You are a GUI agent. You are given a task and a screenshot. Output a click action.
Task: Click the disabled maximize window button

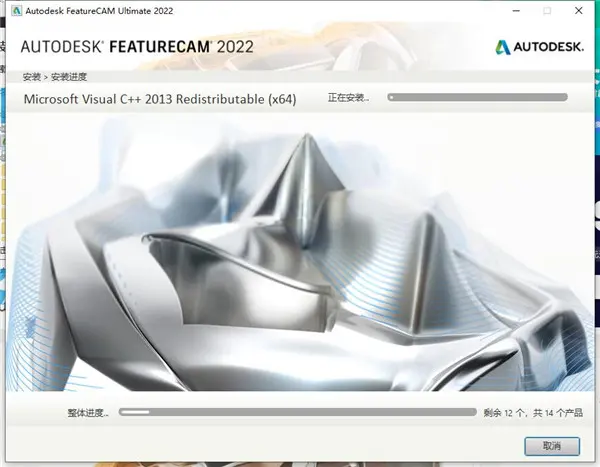coord(546,12)
